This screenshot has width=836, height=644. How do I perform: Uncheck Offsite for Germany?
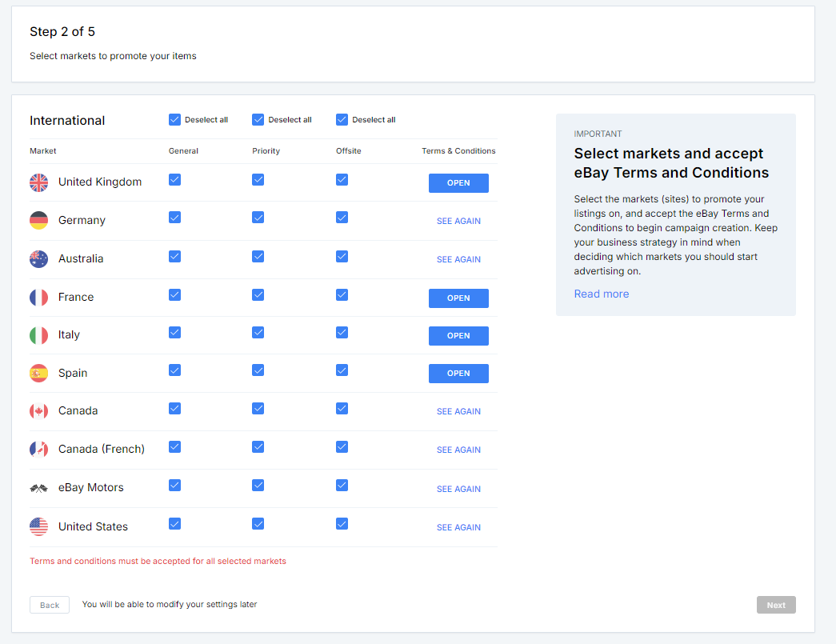[342, 218]
